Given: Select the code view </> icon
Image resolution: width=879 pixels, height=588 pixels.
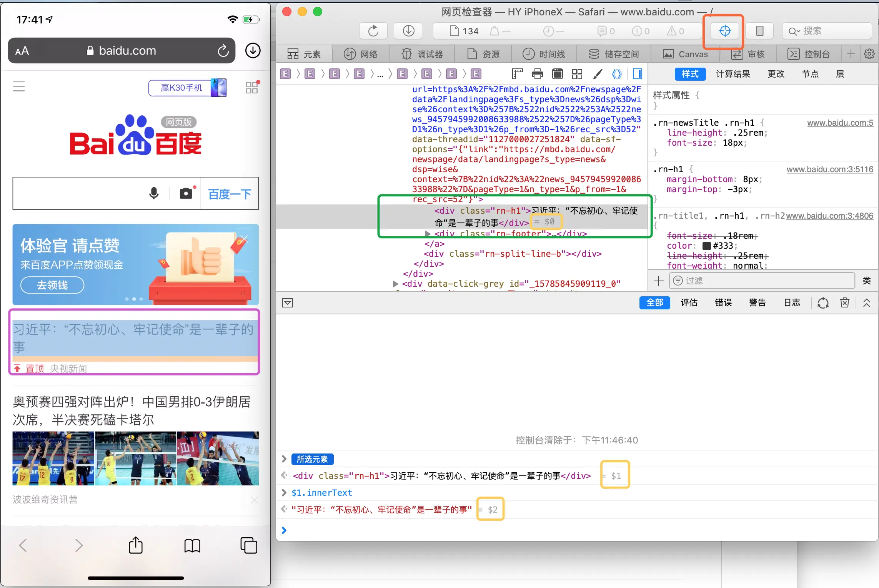Looking at the screenshot, I should (617, 73).
